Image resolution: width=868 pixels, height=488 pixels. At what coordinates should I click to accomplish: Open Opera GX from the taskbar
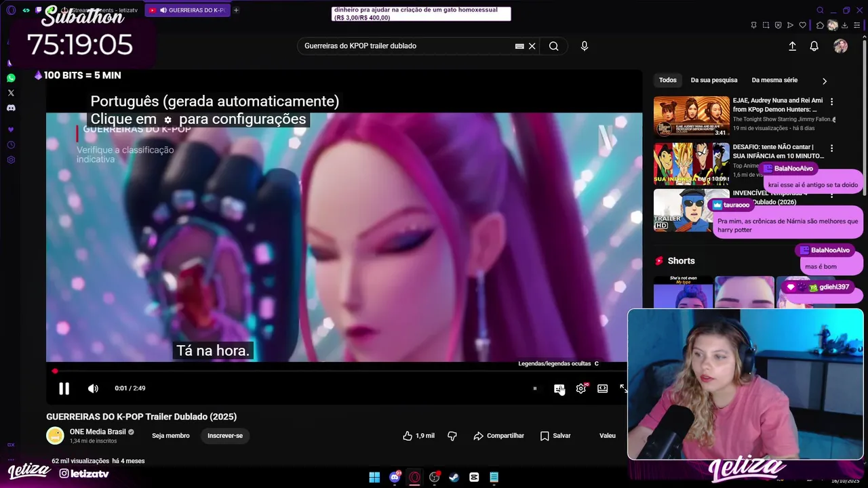click(x=414, y=477)
